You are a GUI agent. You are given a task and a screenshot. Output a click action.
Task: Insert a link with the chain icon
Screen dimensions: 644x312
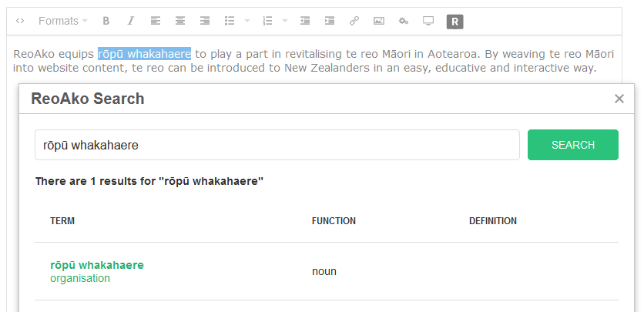[x=354, y=21]
